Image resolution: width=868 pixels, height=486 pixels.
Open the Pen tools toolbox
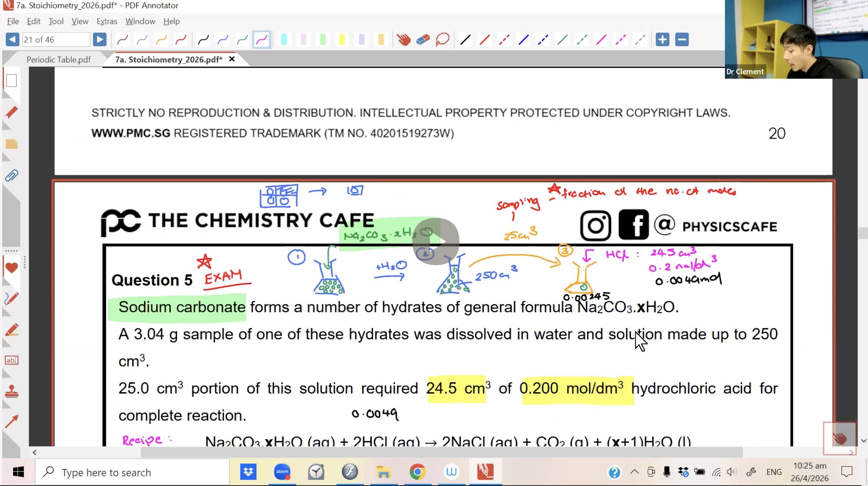click(11, 298)
